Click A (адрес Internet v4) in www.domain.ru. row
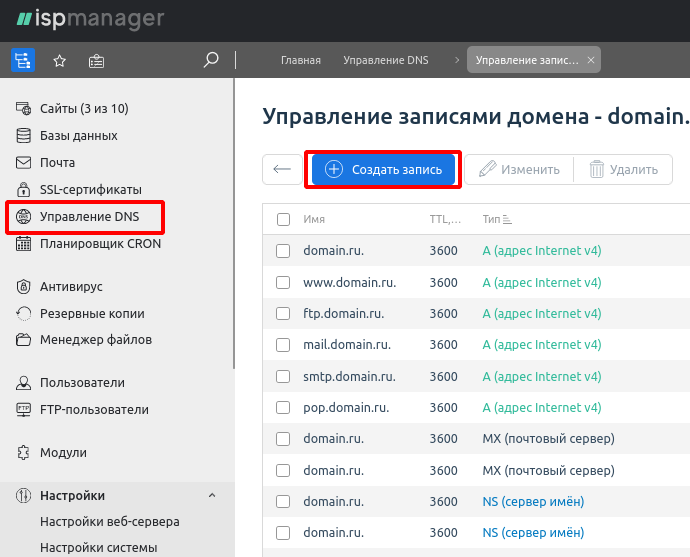This screenshot has height=557, width=690. (x=542, y=282)
